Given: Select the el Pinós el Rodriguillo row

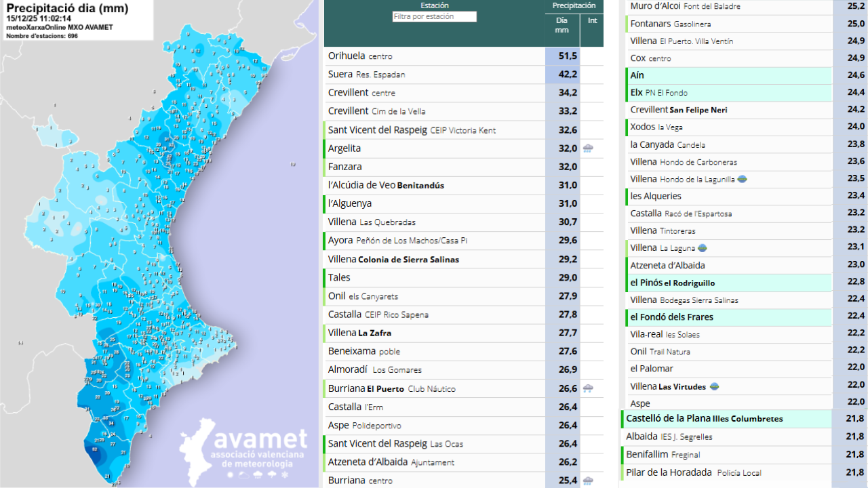Looking at the screenshot, I should click(x=672, y=283).
